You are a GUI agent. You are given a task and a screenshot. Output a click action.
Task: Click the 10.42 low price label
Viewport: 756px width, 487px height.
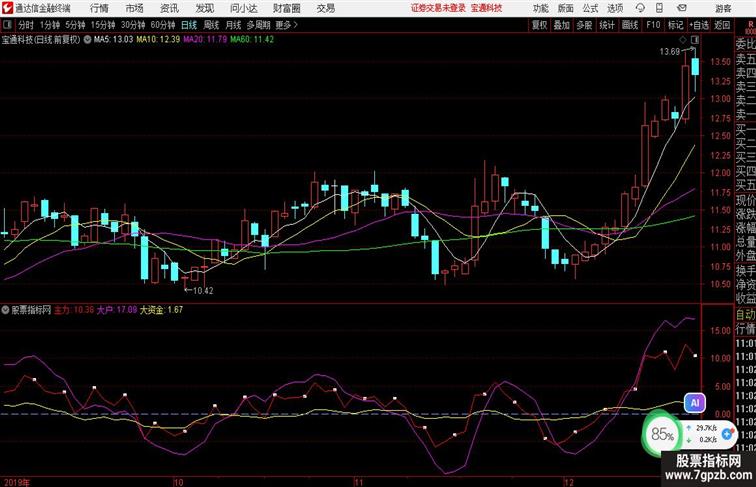click(x=202, y=291)
